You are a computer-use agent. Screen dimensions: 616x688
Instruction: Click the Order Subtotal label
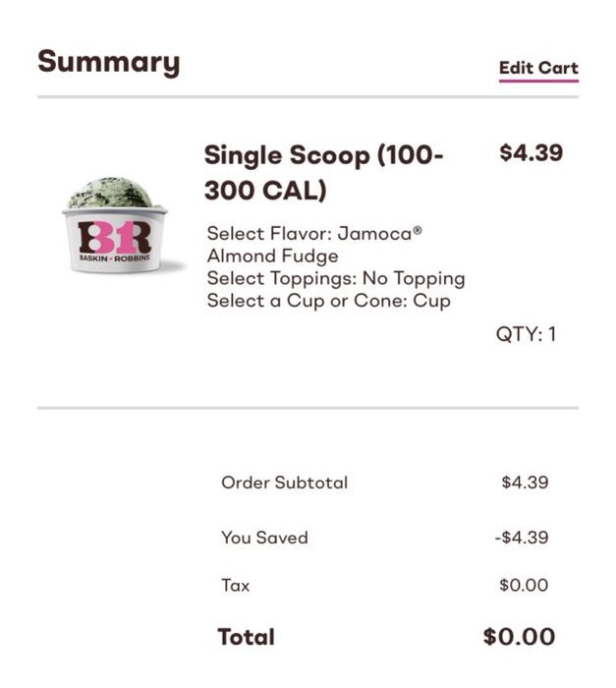pyautogui.click(x=284, y=483)
